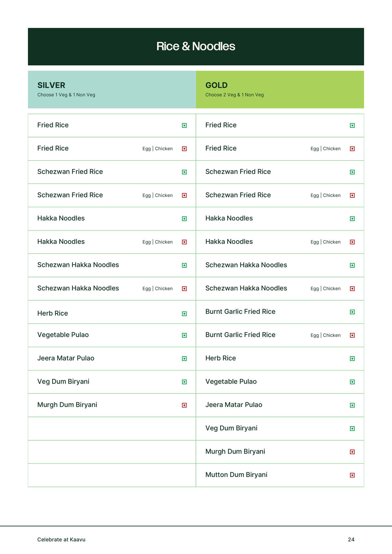
Task: Click the Silver column's Herb Rice item name
Action: pos(53,313)
